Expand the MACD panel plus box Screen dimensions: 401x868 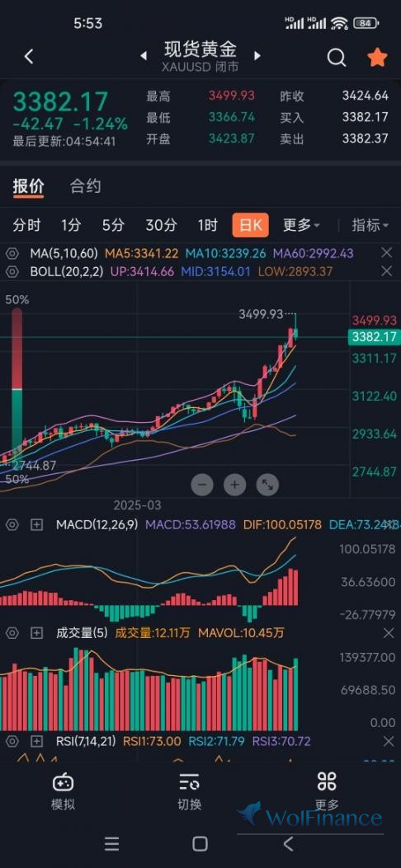pyautogui.click(x=36, y=524)
